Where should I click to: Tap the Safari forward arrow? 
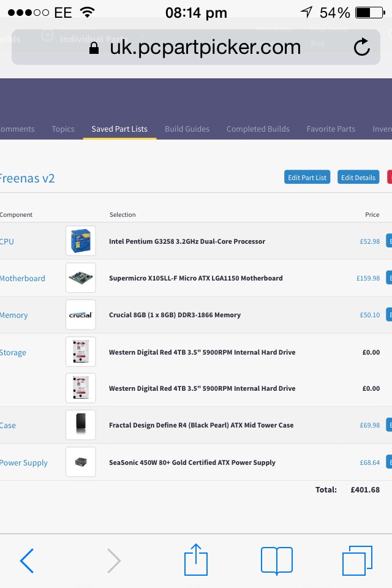pos(114,560)
